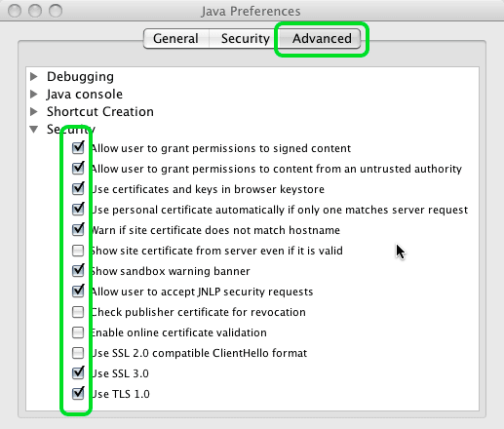Enable Show site certificate even if valid
504x429 pixels.
tap(78, 251)
